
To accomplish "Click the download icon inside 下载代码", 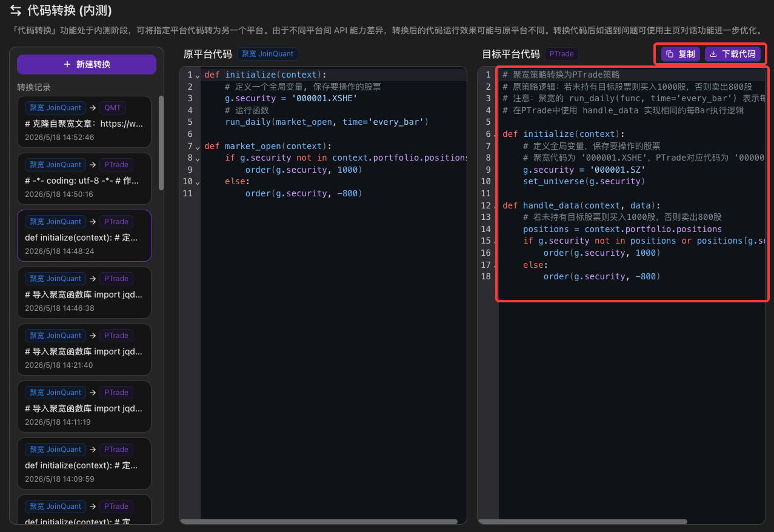I will click(713, 54).
